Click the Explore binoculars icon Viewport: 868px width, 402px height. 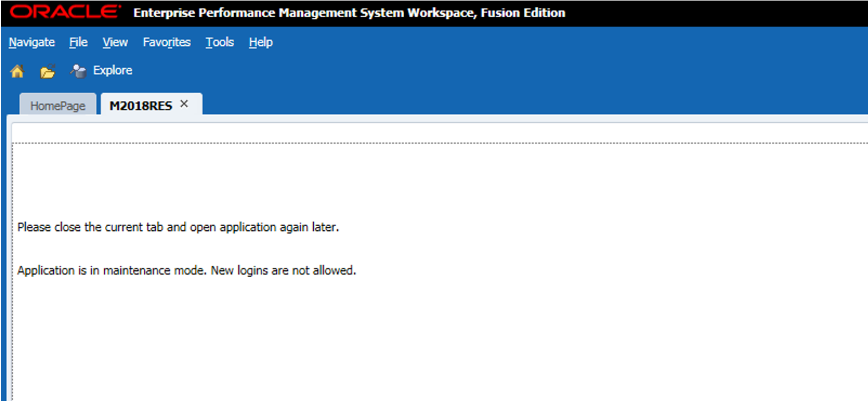point(77,71)
